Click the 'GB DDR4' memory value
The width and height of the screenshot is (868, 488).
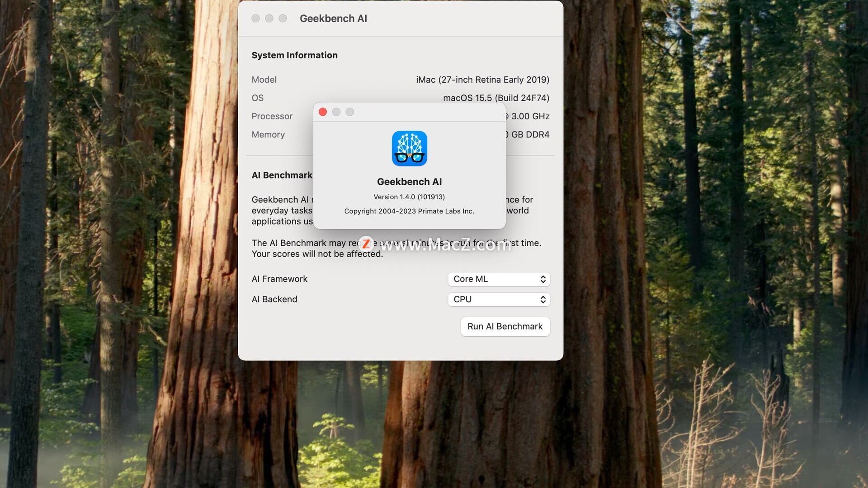[530, 135]
